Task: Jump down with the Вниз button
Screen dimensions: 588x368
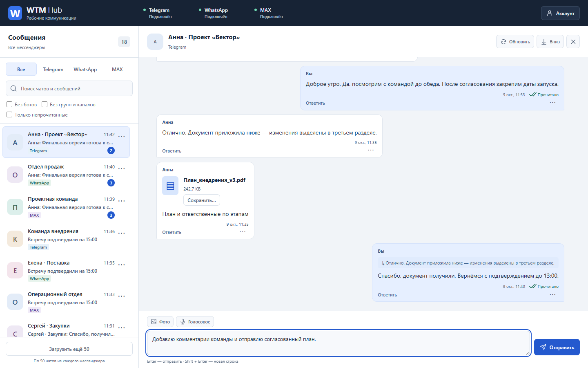Action: 550,42
